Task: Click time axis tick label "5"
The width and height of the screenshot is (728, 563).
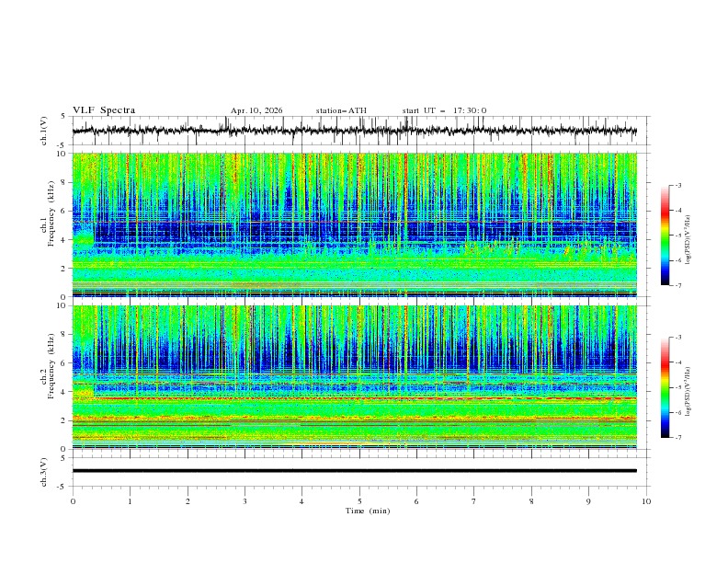Action: 359,501
